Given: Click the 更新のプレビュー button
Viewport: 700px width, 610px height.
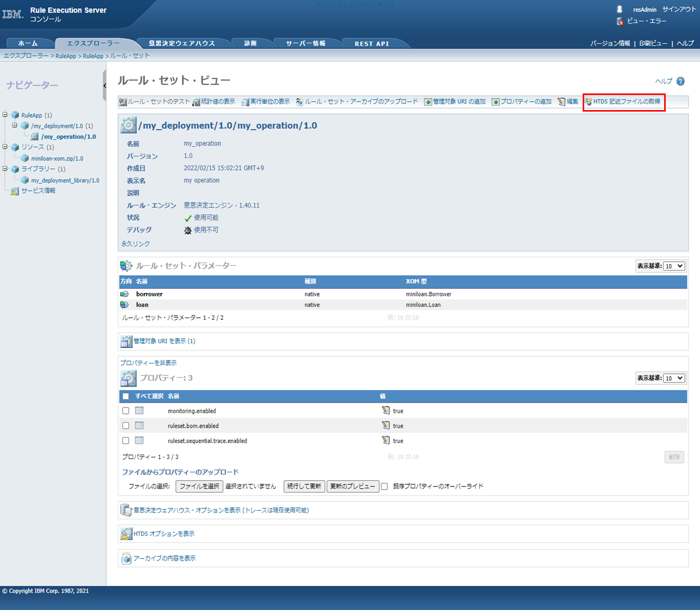Looking at the screenshot, I should point(353,486).
